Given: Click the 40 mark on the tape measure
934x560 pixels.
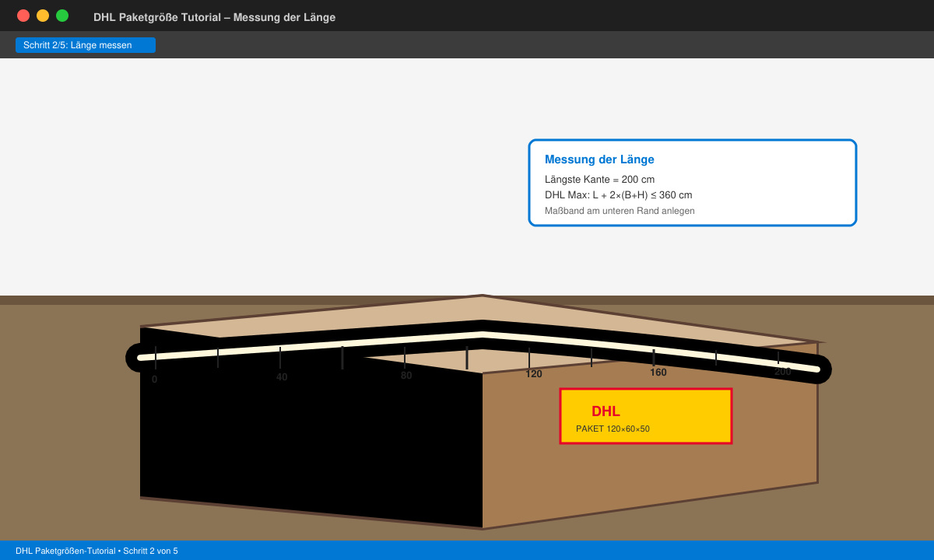Looking at the screenshot, I should click(x=282, y=377).
